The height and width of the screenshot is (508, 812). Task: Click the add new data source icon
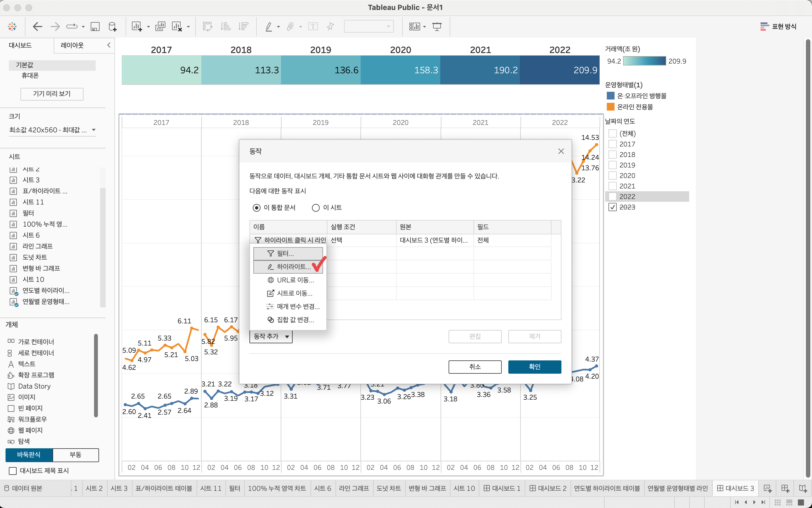coord(113,26)
